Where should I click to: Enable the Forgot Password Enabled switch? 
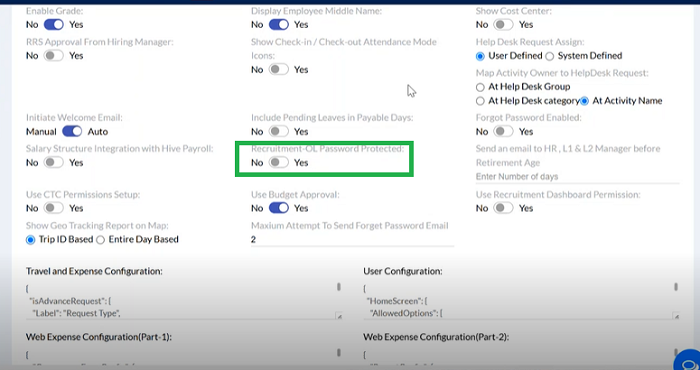pyautogui.click(x=503, y=132)
